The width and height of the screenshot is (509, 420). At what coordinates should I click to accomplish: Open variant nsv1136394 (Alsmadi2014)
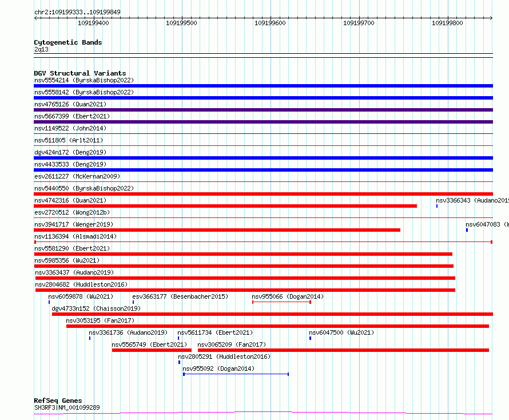tap(75, 236)
